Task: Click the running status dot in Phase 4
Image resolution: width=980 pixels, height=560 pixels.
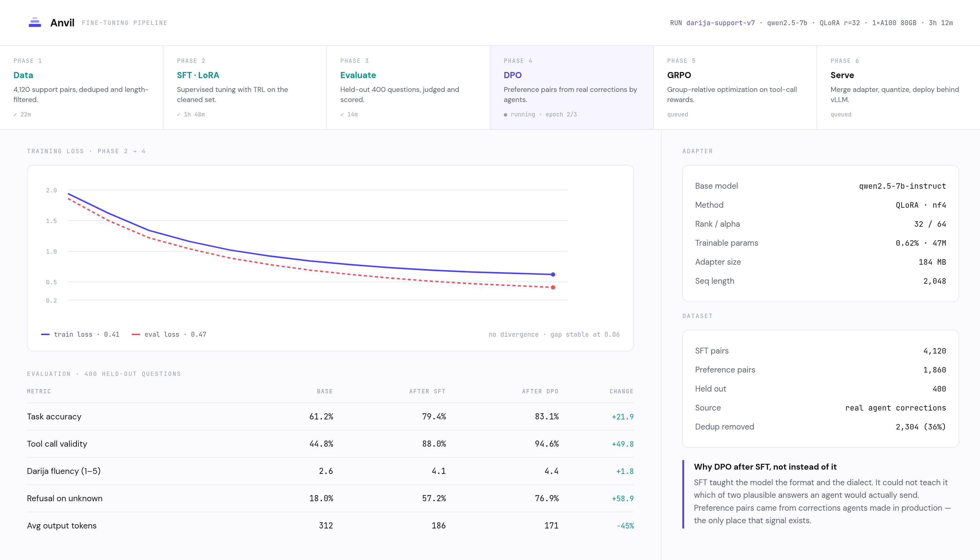Action: pyautogui.click(x=506, y=115)
